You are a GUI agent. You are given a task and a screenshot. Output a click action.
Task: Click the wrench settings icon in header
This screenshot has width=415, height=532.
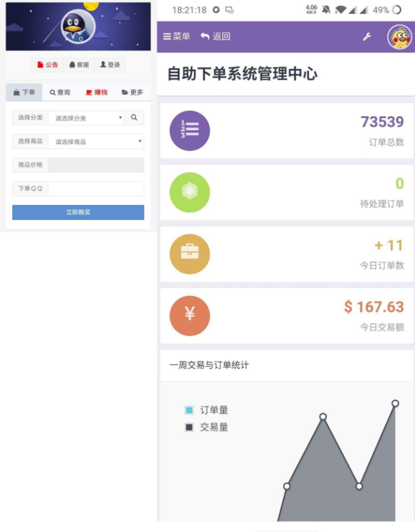coord(367,37)
